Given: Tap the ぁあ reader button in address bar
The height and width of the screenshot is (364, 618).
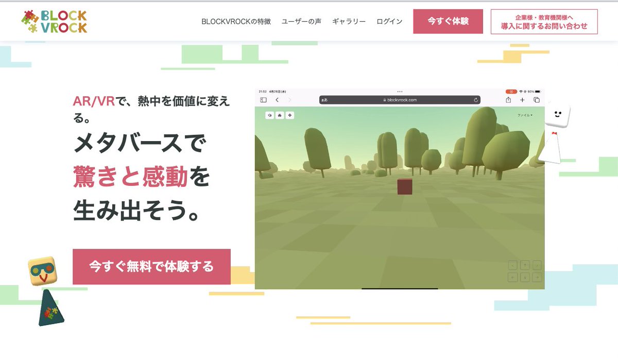Looking at the screenshot, I should pyautogui.click(x=324, y=100).
